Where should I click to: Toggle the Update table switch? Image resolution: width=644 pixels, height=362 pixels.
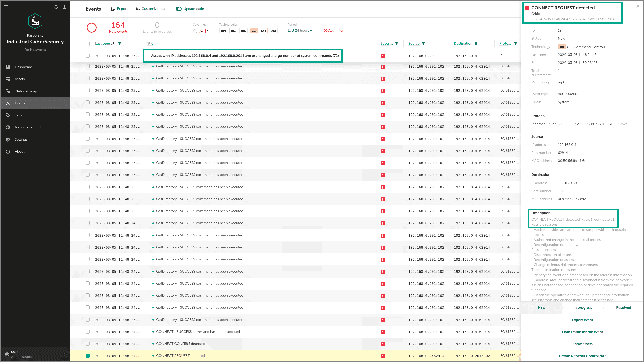tap(179, 9)
